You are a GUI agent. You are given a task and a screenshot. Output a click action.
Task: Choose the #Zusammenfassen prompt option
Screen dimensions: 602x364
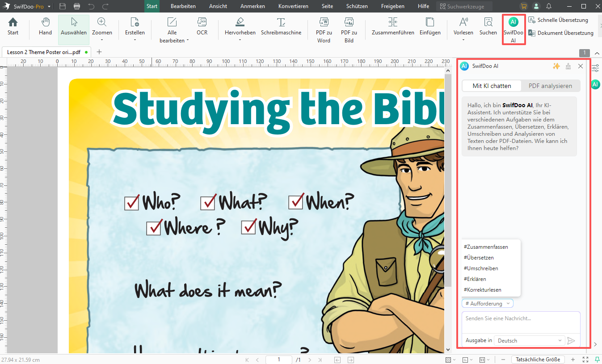[486, 247]
